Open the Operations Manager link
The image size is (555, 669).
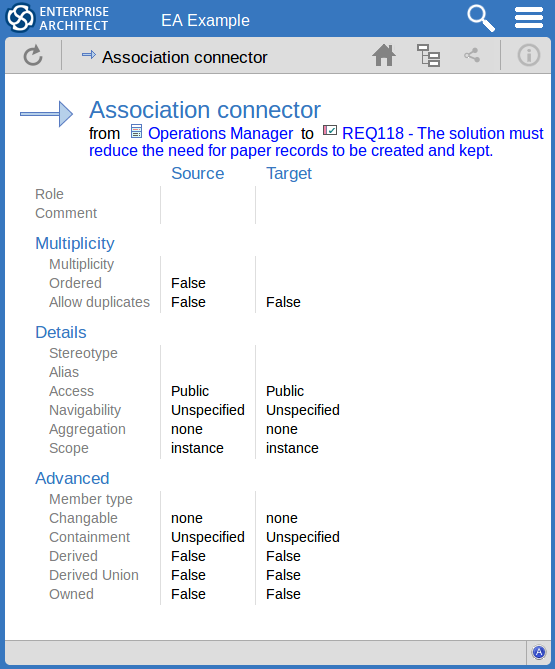(x=220, y=134)
